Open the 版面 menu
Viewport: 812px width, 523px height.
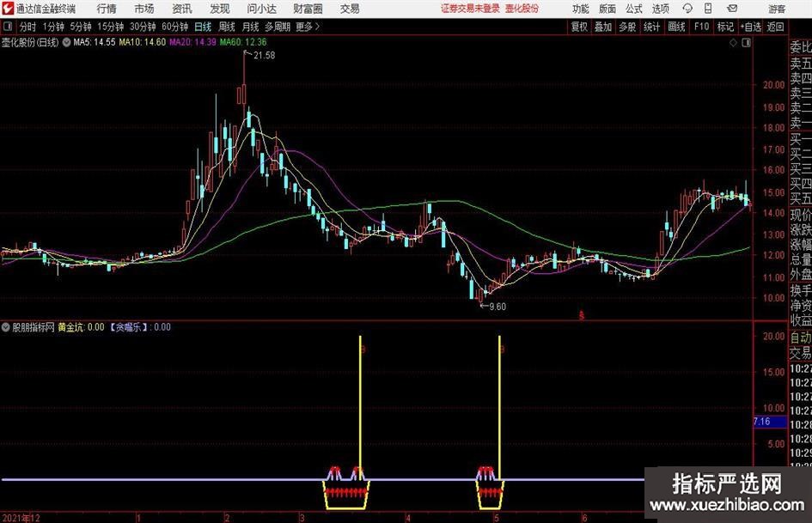coord(607,9)
